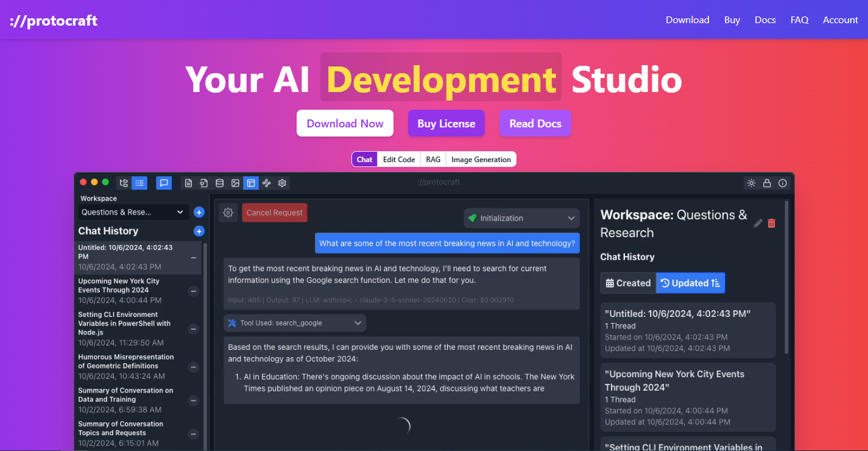The width and height of the screenshot is (868, 451).
Task: Switch to the Image Generation tab
Action: tap(481, 159)
